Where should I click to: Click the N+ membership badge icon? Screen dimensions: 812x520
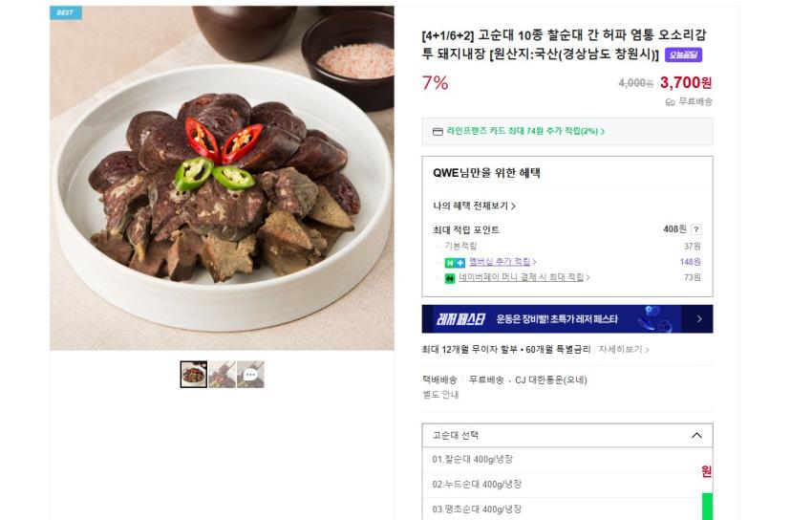coord(455,263)
